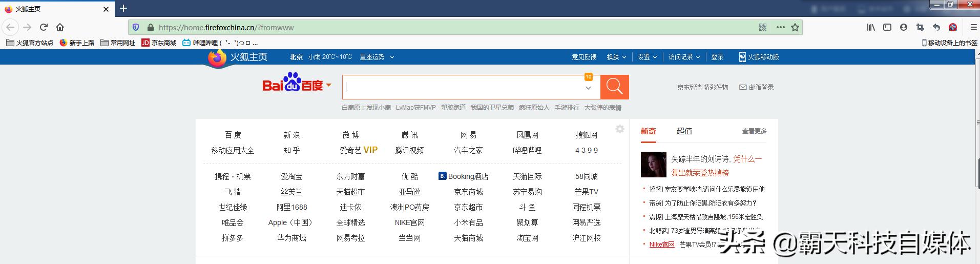Open 火狐官方站点 bookmark folder

[30, 43]
